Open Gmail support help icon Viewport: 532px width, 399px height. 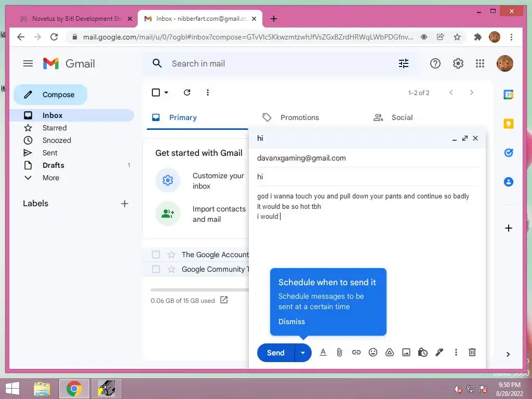[435, 63]
